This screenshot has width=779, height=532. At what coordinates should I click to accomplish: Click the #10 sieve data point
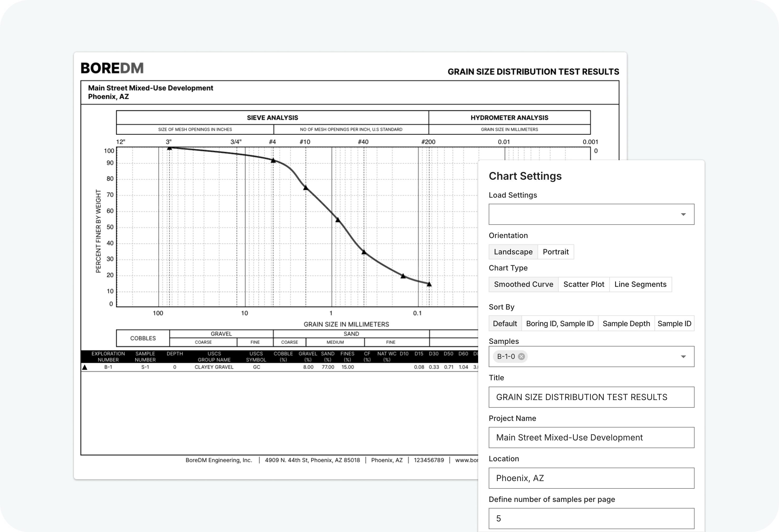pyautogui.click(x=305, y=188)
